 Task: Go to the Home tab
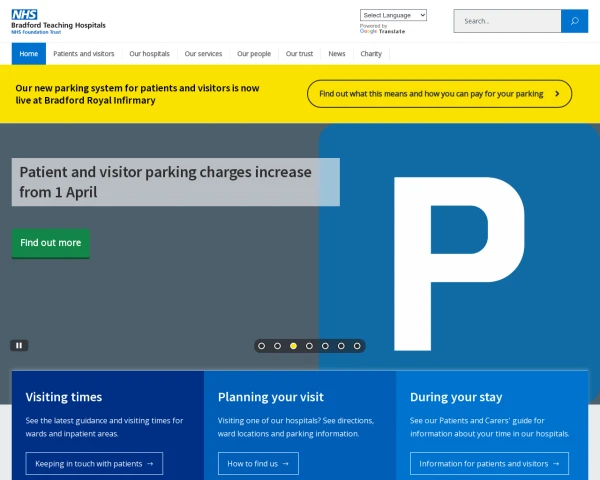29,54
